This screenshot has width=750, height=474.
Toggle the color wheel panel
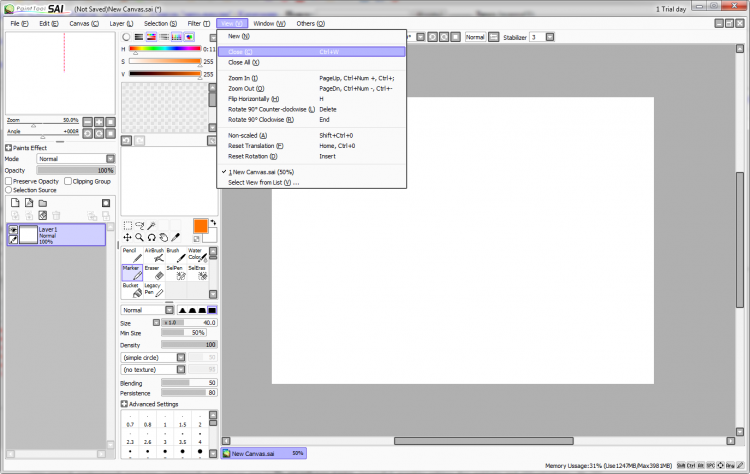[126, 37]
